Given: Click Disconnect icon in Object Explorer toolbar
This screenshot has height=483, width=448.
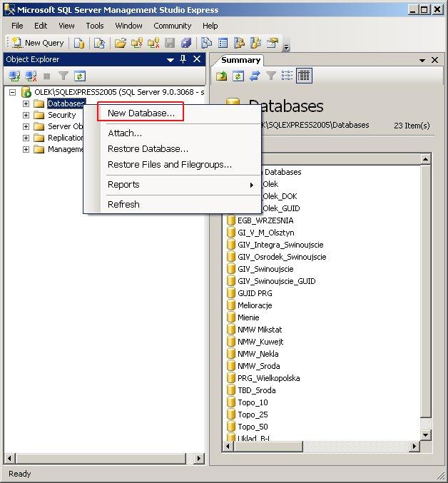Looking at the screenshot, I should (31, 76).
